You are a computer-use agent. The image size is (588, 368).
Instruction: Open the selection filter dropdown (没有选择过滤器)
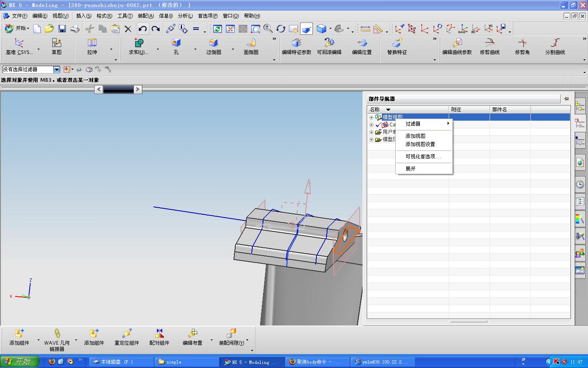coord(56,70)
